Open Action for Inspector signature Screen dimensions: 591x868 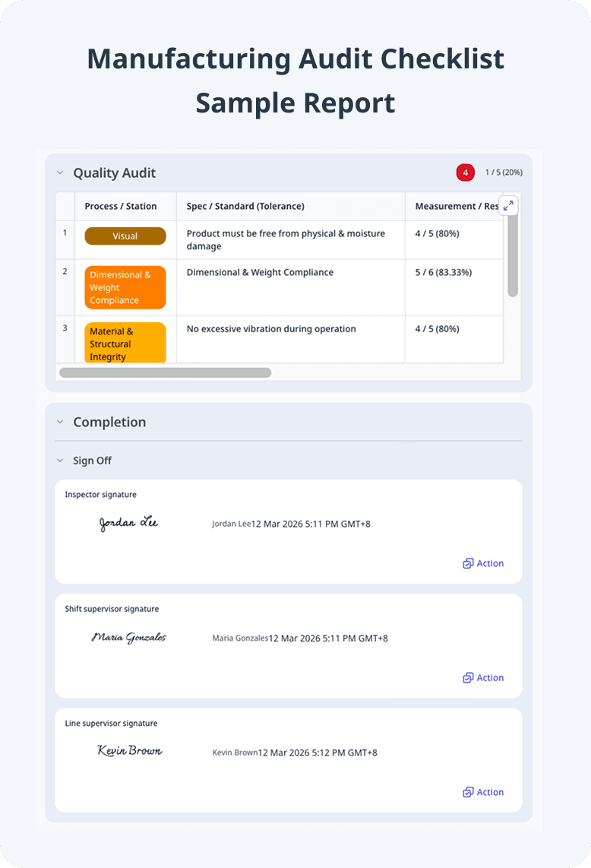point(483,563)
